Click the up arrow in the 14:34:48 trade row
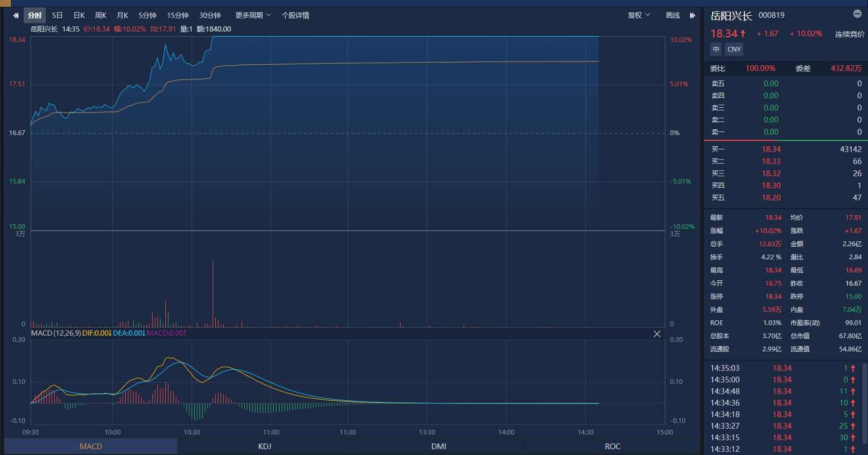Screen dimensions: 868x455 (853, 391)
